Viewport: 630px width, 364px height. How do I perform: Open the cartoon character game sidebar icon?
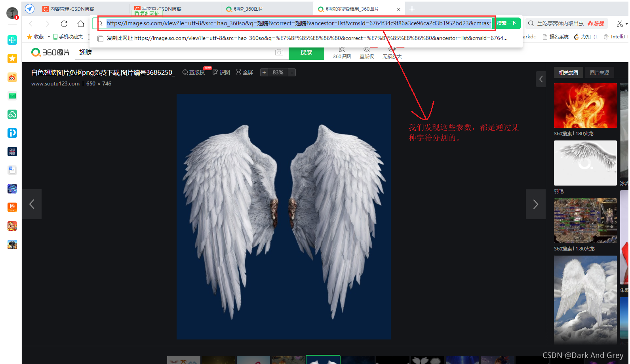tap(12, 226)
